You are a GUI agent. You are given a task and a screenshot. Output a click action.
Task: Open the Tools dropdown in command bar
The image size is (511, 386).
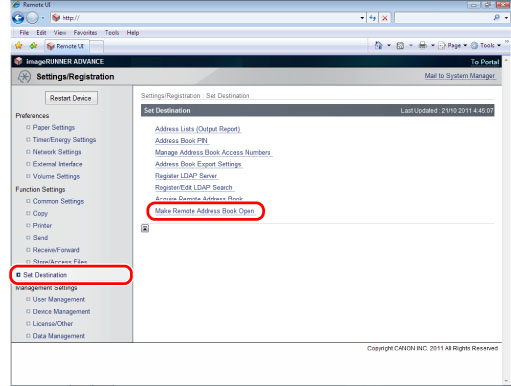click(486, 45)
